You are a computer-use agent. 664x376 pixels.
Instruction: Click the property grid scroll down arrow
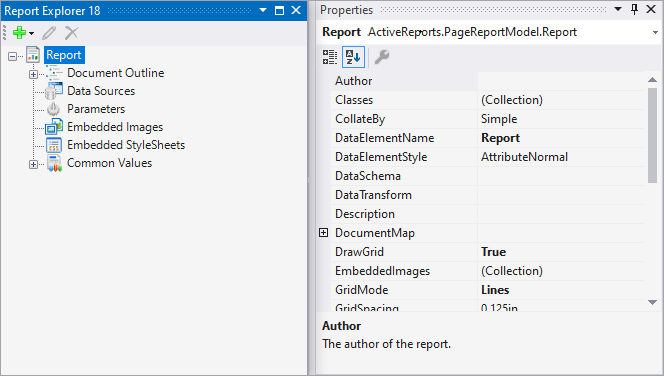pos(653,302)
